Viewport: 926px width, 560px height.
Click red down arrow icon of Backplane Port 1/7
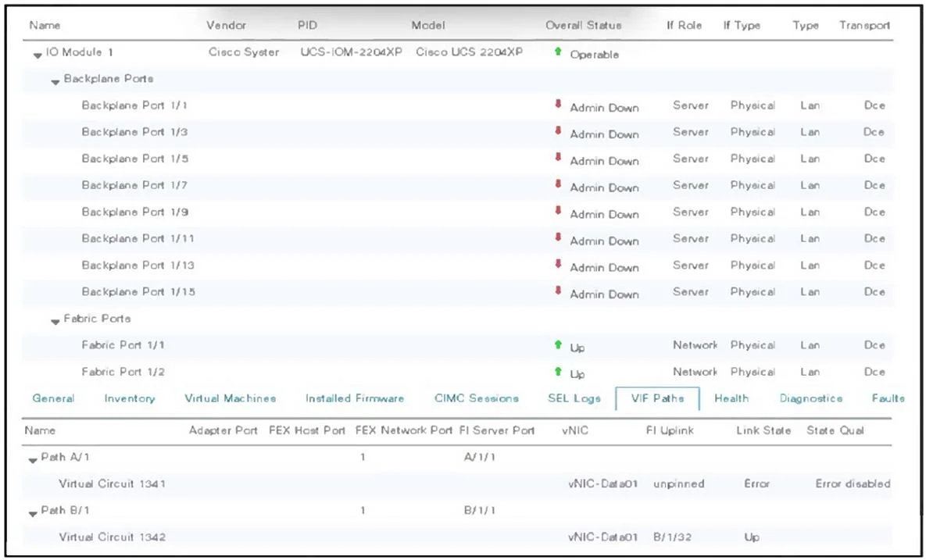click(x=557, y=184)
